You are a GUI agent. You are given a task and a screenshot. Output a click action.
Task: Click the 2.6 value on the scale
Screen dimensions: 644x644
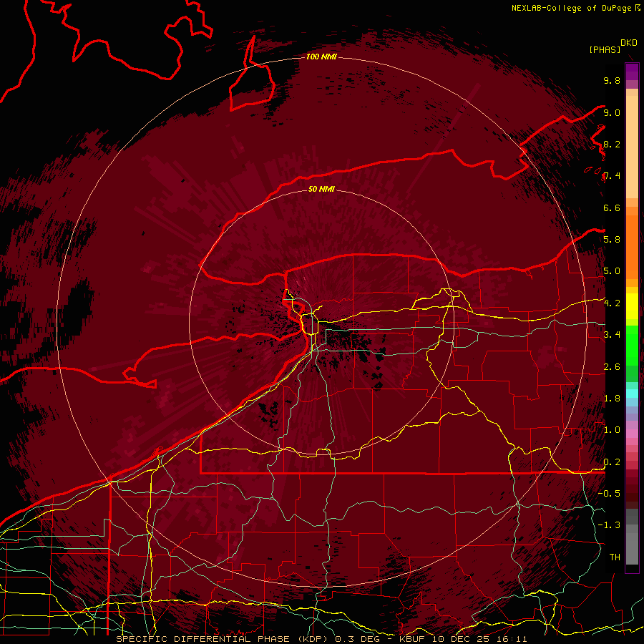tap(612, 367)
